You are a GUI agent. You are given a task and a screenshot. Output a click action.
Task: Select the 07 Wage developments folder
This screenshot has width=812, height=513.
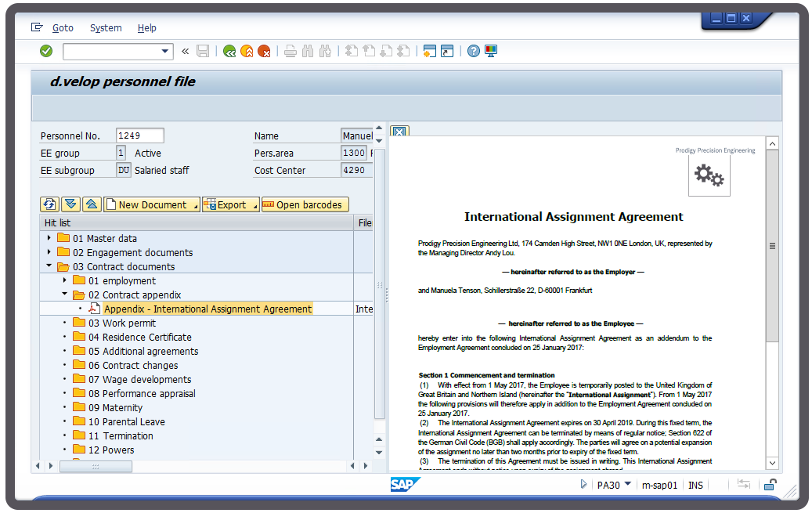139,379
